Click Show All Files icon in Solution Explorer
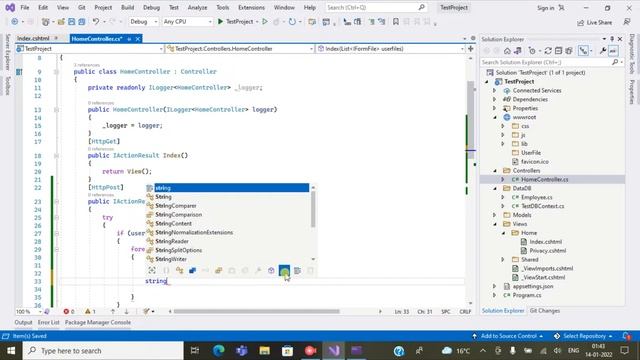The height and width of the screenshot is (360, 640). click(x=569, y=51)
